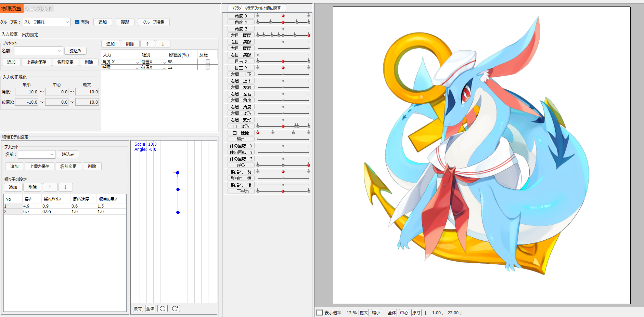Click the 髪揺れ 前 parameter slider
The height and width of the screenshot is (317, 644).
click(x=283, y=172)
